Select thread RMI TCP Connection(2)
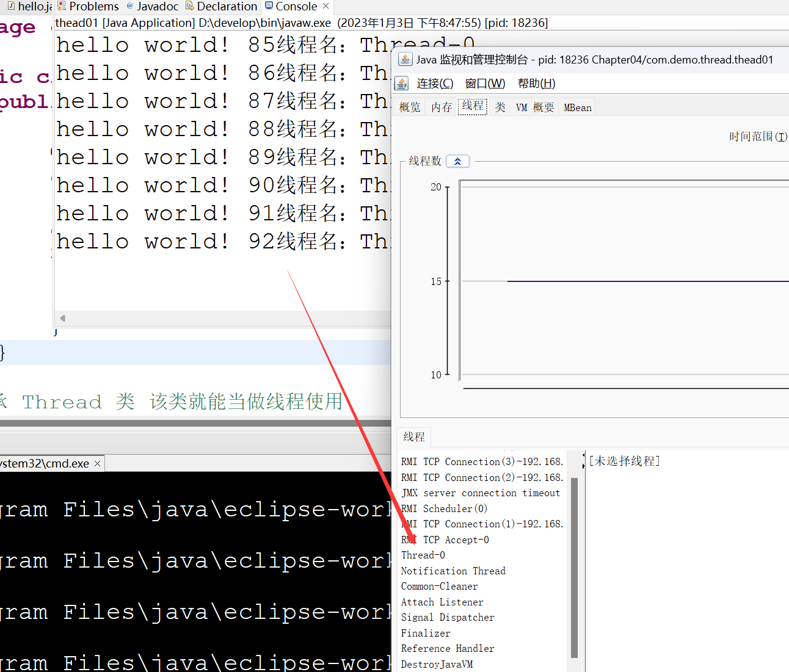The image size is (789, 672). tap(482, 478)
